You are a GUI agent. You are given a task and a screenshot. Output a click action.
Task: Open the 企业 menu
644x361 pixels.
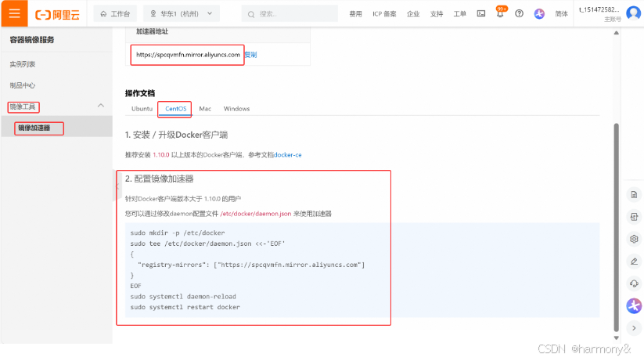413,14
